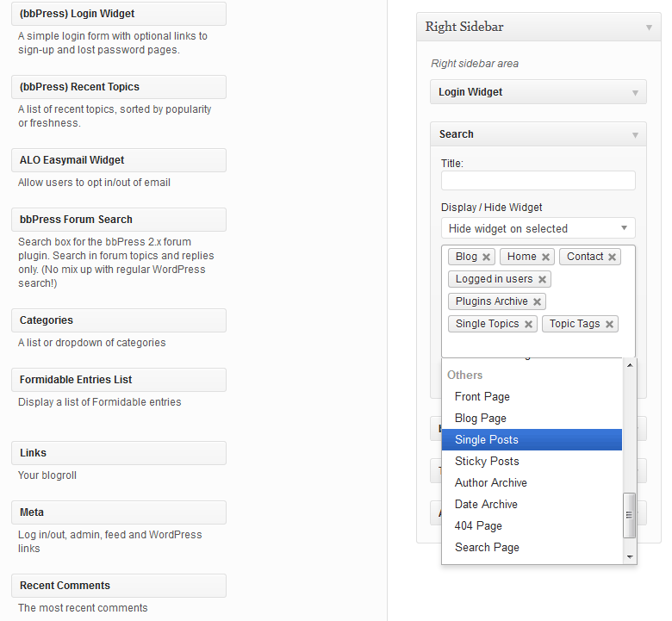672x621 pixels.
Task: Choose Front Page option in list
Action: tap(532, 396)
